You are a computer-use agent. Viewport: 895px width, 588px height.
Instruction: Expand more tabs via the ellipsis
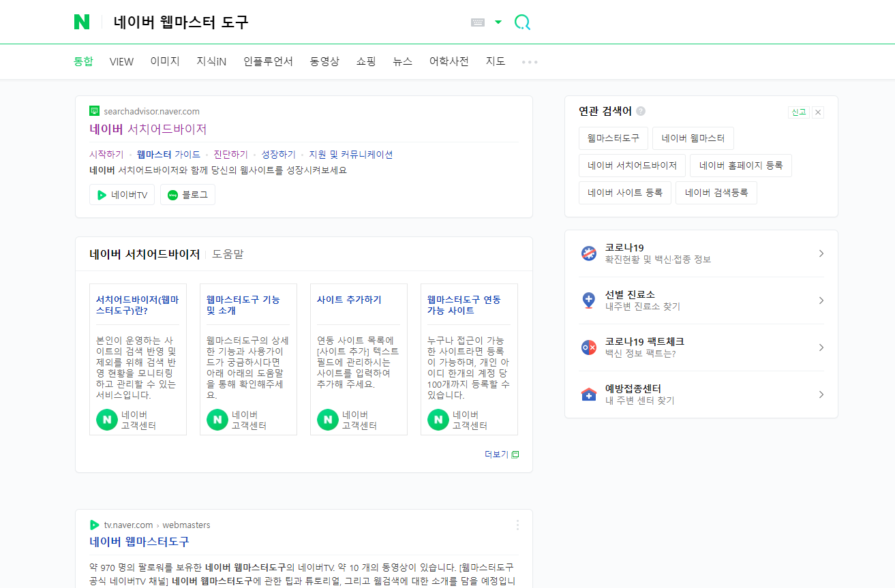click(530, 62)
